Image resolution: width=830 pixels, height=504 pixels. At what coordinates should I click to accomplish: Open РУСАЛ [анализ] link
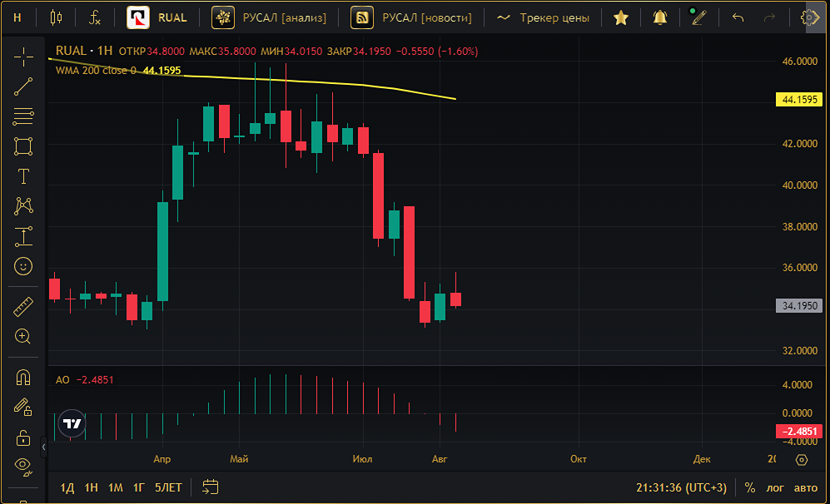(x=269, y=17)
